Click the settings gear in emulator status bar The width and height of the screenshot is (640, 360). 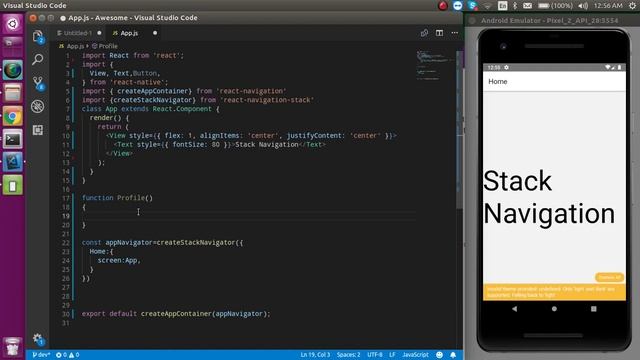507,67
